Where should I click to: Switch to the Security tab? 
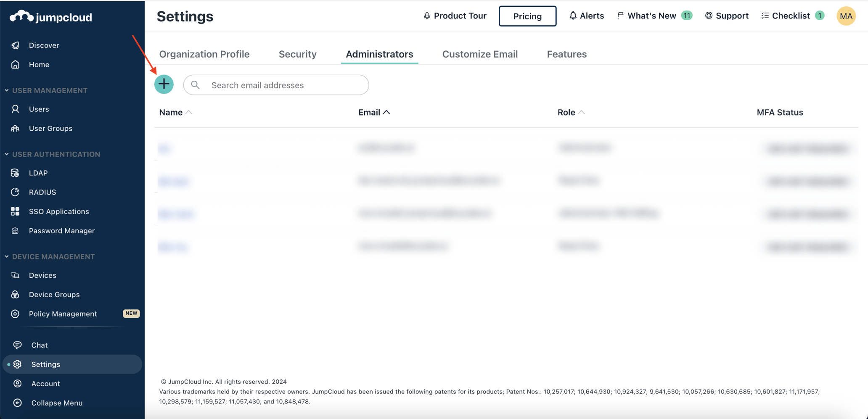pos(297,54)
